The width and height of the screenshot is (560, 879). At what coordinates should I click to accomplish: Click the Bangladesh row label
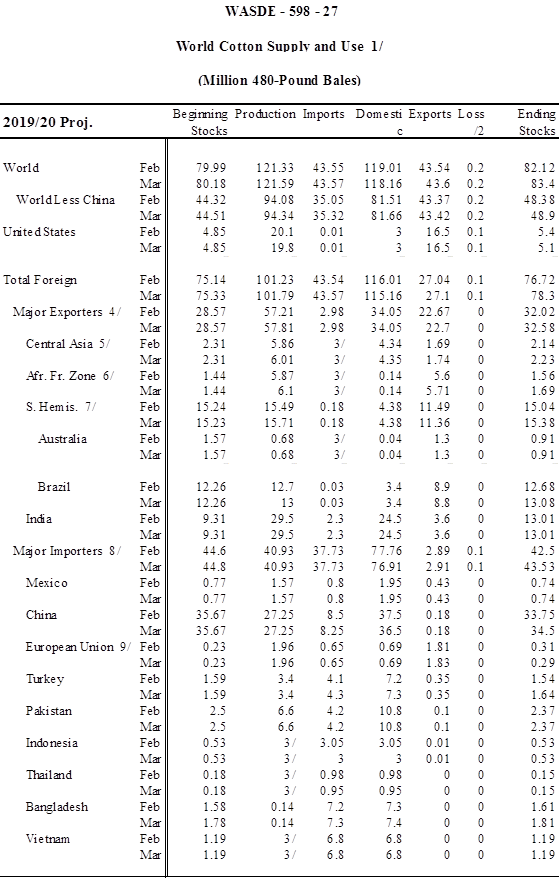tap(57, 807)
